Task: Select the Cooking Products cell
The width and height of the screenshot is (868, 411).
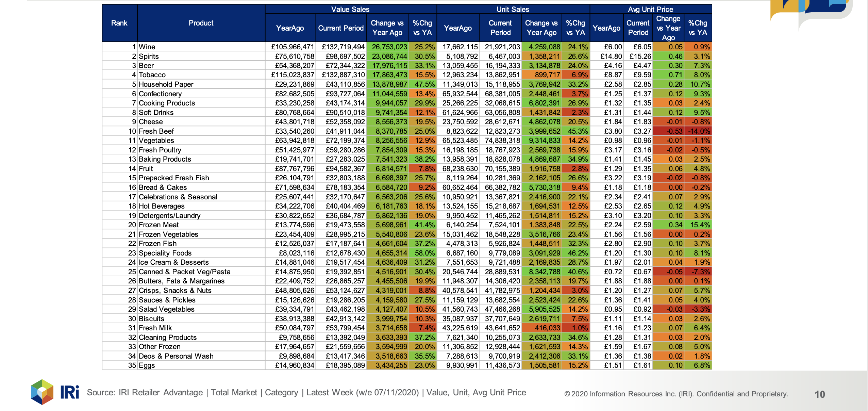Action: [x=201, y=103]
